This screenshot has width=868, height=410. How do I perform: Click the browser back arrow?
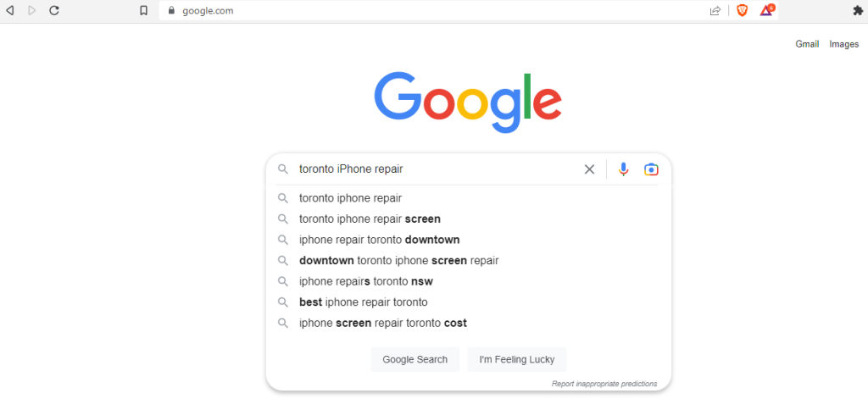(x=9, y=10)
